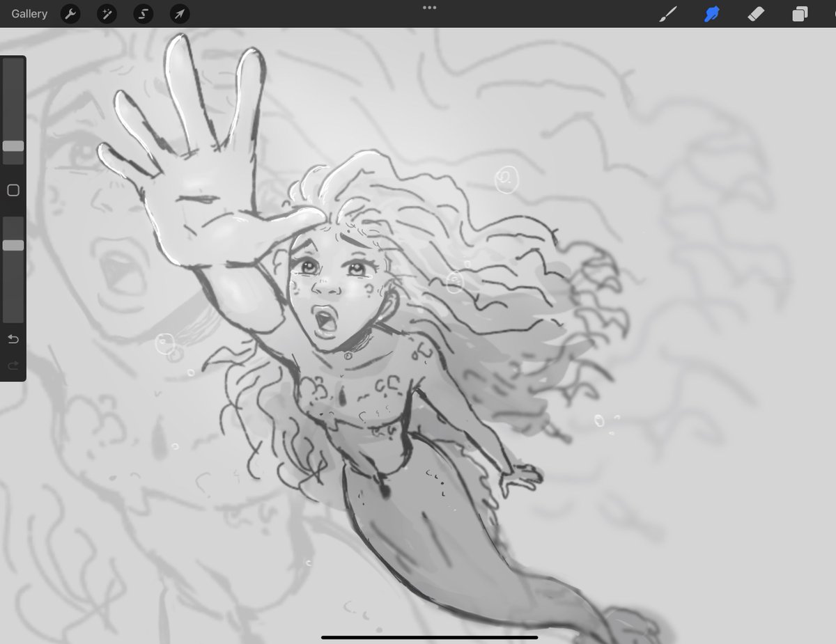The image size is (836, 644).
Task: Tap the iPad home indicator bar
Action: pos(429,636)
